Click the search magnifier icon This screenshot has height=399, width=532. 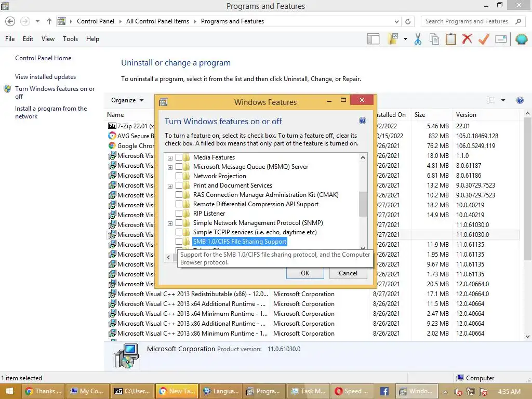pyautogui.click(x=518, y=21)
